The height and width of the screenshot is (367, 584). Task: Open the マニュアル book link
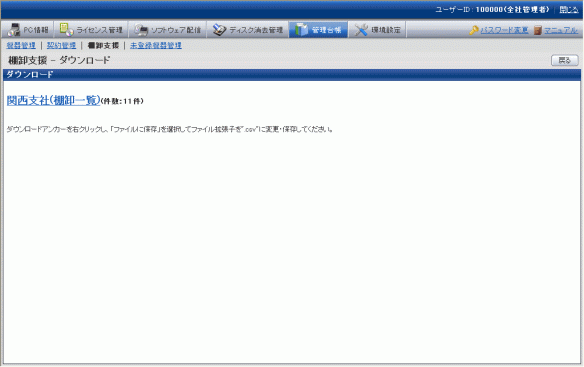[556, 30]
